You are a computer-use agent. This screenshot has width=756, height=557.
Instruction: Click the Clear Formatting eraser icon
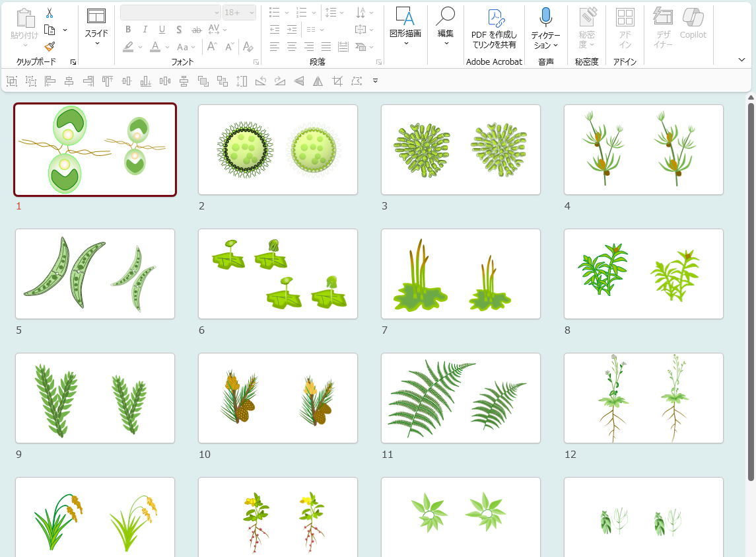pos(248,47)
